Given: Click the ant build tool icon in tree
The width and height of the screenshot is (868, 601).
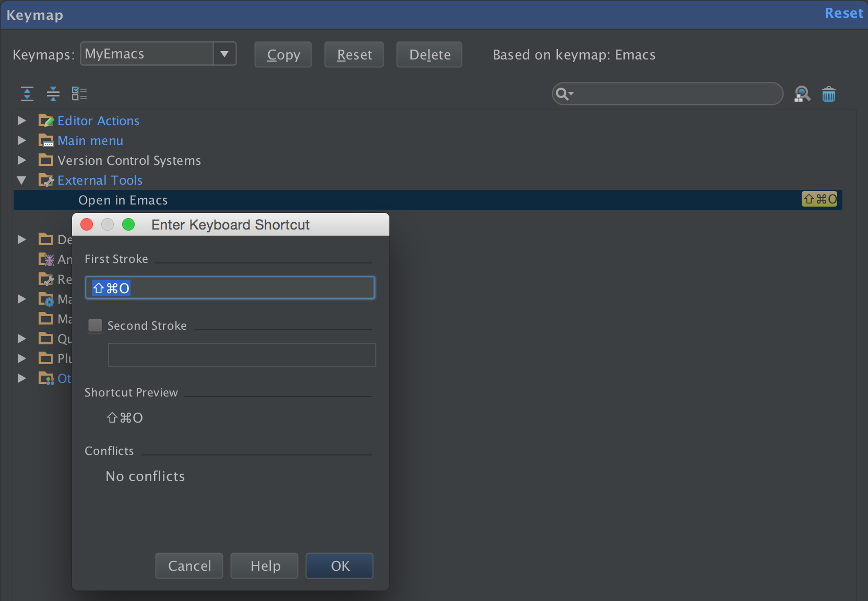Looking at the screenshot, I should tap(46, 259).
